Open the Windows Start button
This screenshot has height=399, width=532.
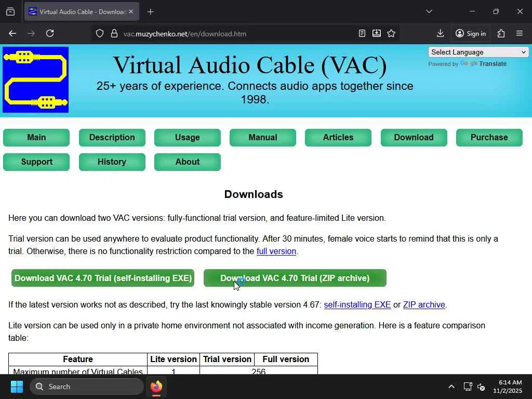coord(17,387)
